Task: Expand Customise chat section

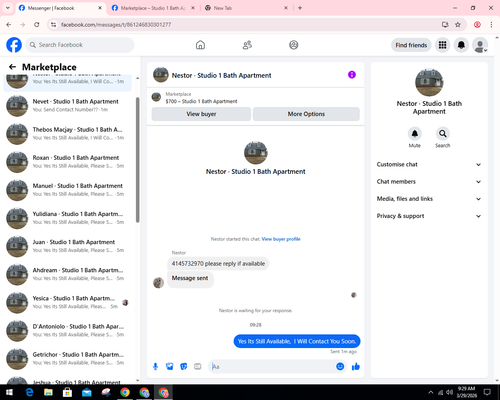Action: (429, 164)
